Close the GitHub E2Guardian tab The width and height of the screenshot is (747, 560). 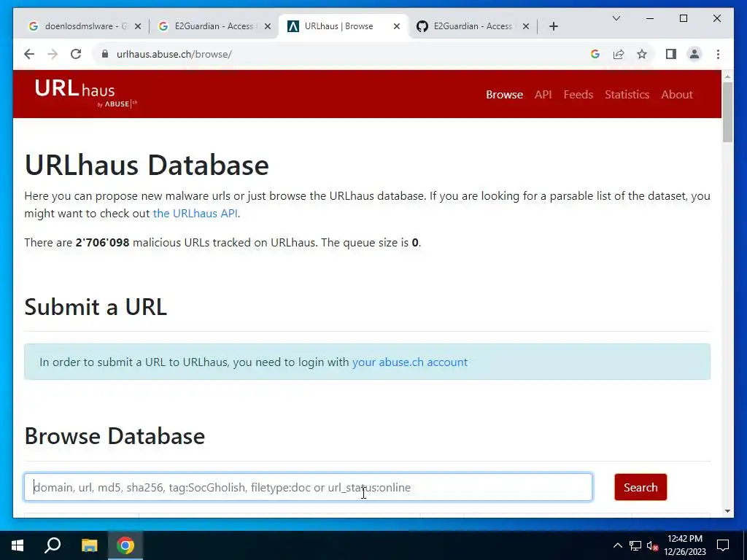click(526, 27)
